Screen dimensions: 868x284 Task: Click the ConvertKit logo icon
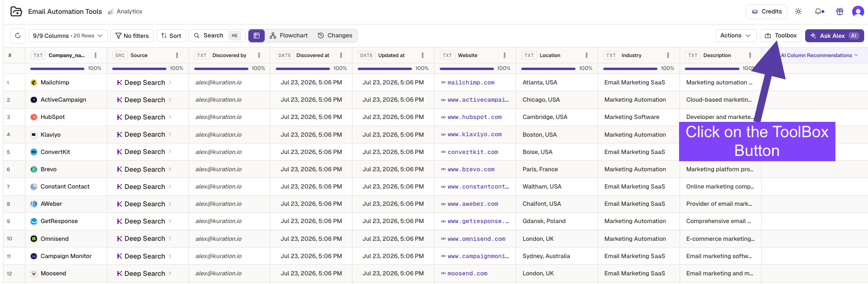pyautogui.click(x=34, y=152)
